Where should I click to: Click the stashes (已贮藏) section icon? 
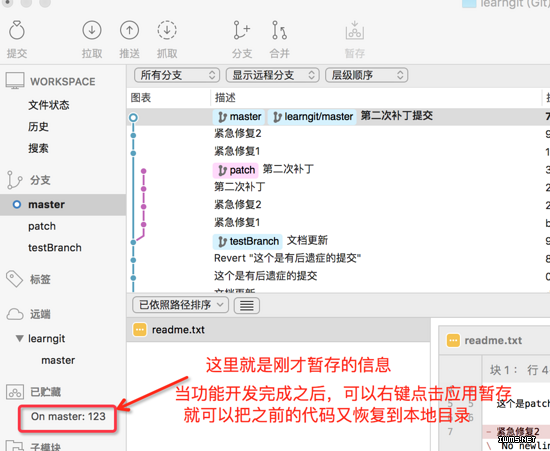point(15,392)
